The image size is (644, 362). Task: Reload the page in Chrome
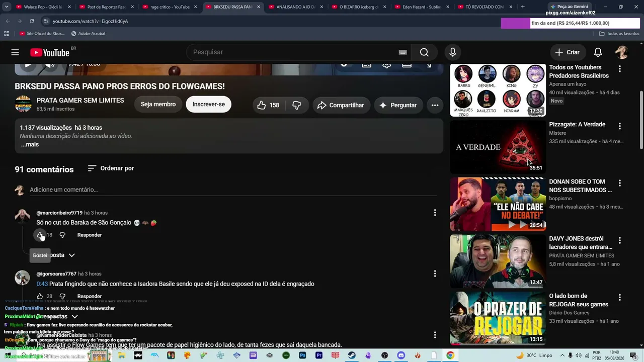pos(32,21)
